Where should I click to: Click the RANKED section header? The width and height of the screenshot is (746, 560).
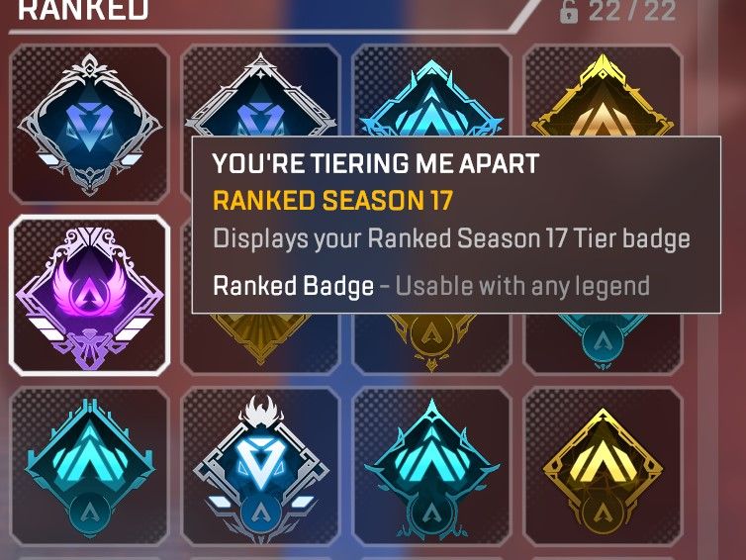click(83, 10)
